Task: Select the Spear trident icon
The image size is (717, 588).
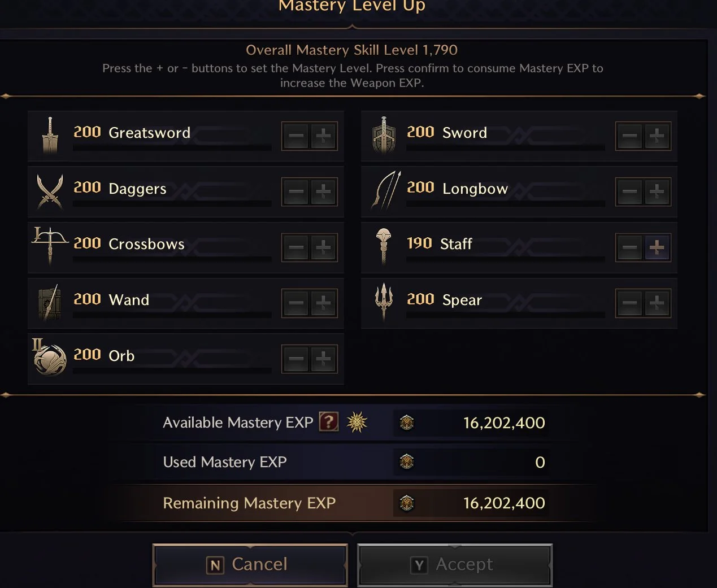Action: [x=384, y=301]
